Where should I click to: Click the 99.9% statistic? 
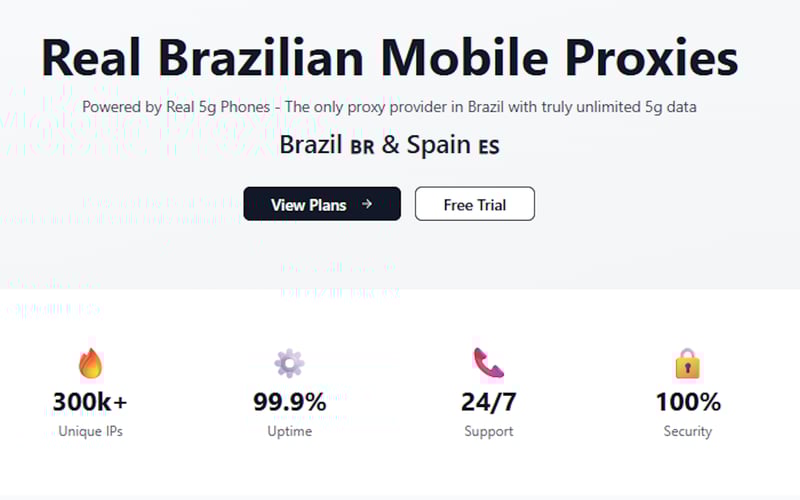(x=289, y=402)
